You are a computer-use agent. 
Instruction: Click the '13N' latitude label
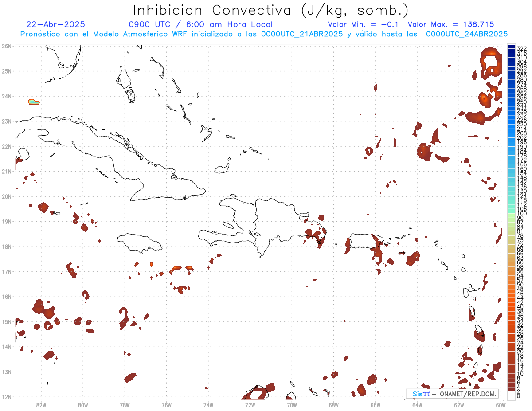7,372
